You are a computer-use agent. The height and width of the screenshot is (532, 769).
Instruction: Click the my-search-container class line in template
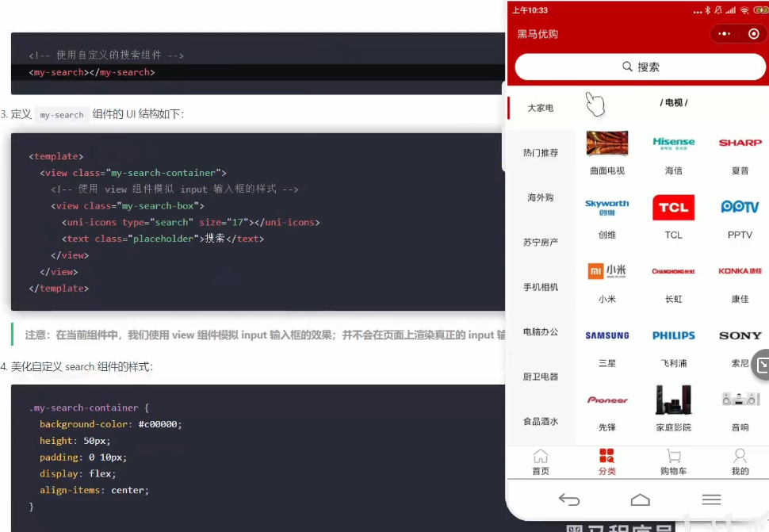(x=133, y=173)
